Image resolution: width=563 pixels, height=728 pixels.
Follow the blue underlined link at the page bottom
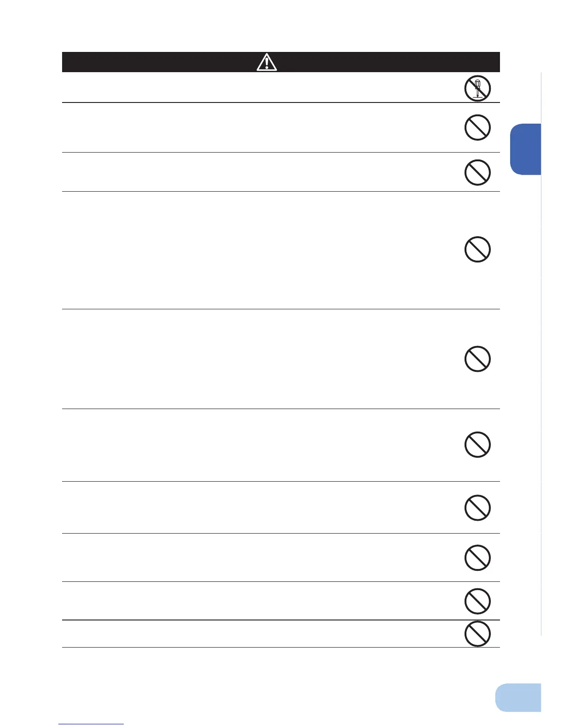tap(91, 724)
